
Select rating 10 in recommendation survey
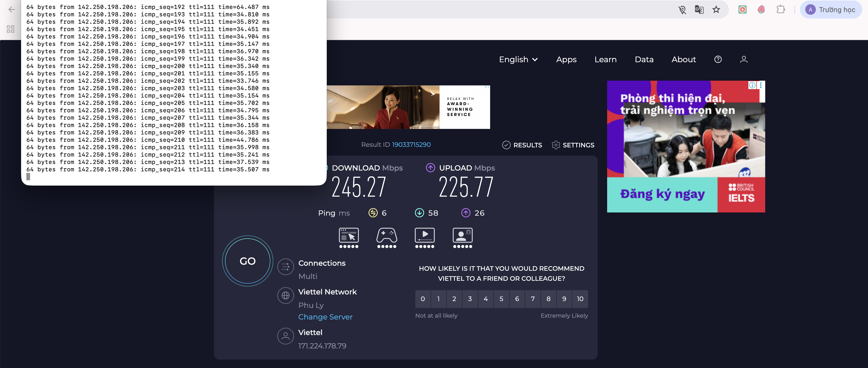pyautogui.click(x=580, y=299)
